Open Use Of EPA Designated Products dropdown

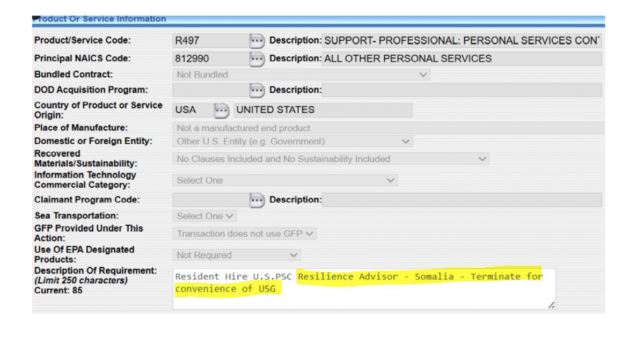click(237, 255)
